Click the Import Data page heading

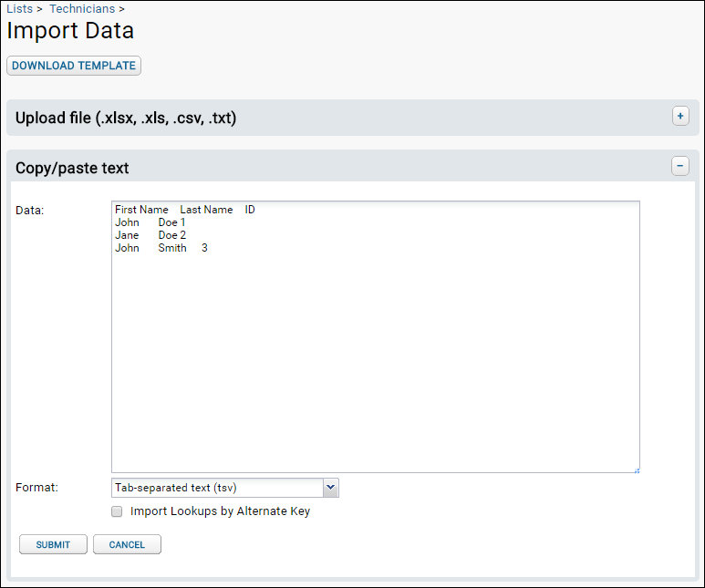(70, 31)
